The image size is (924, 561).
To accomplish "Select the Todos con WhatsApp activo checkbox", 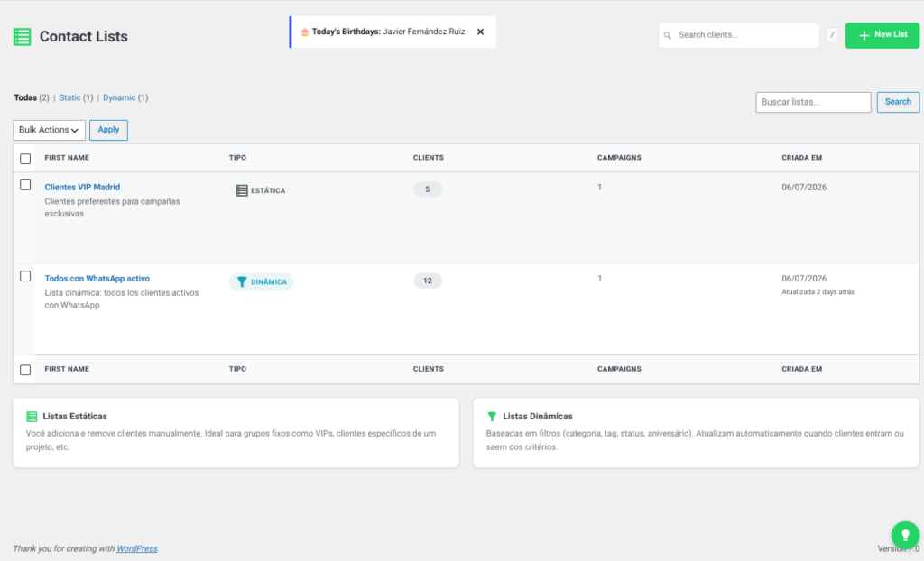I will point(25,276).
